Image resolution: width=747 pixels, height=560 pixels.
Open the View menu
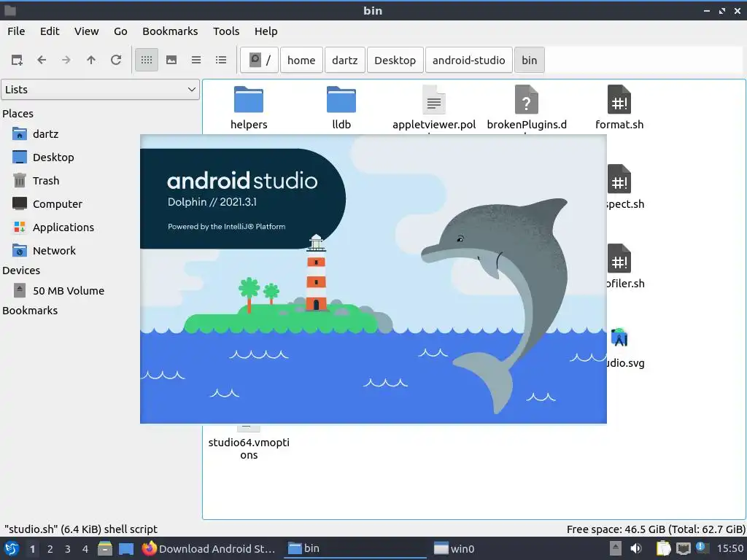point(86,31)
